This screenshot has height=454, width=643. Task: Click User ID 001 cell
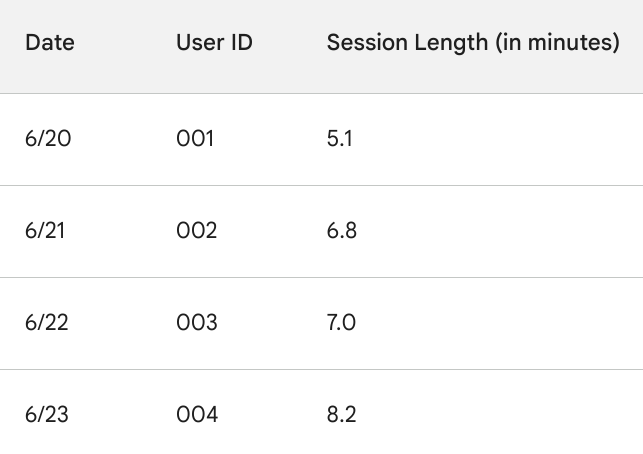[195, 139]
